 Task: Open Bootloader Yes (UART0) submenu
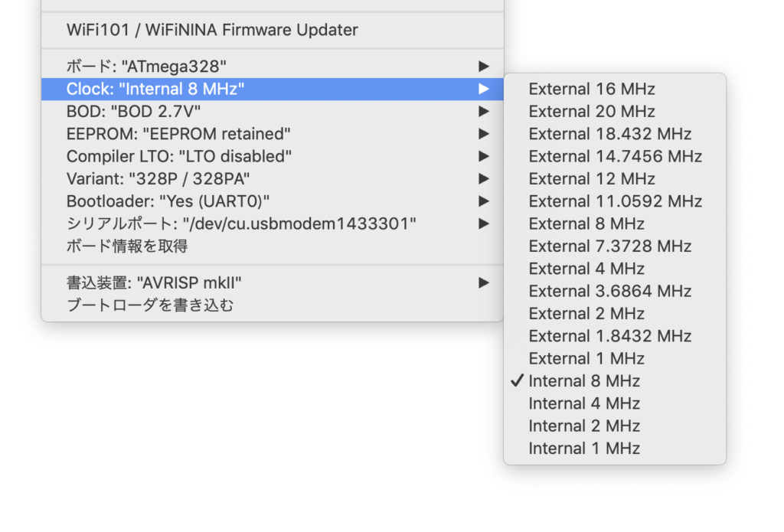168,201
